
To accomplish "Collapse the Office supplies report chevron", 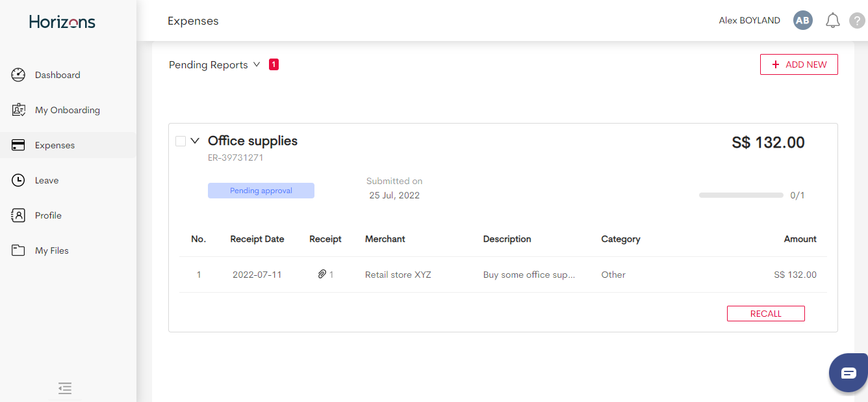I will (x=195, y=141).
